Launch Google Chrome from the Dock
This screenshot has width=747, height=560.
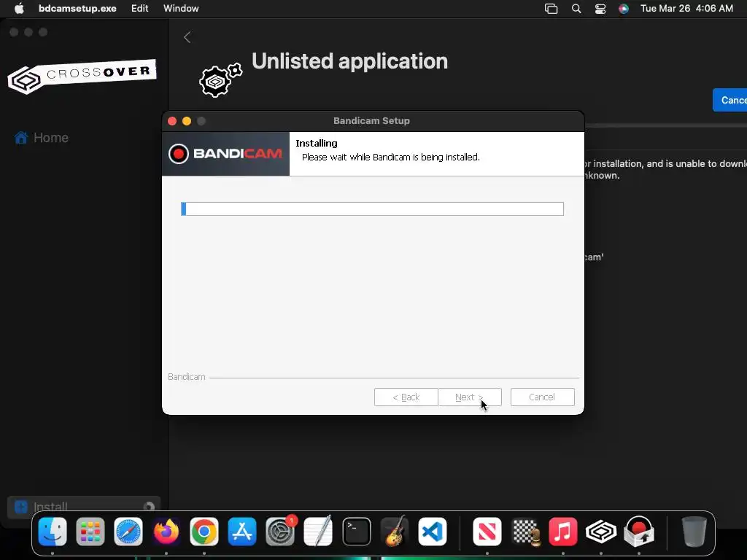[204, 532]
